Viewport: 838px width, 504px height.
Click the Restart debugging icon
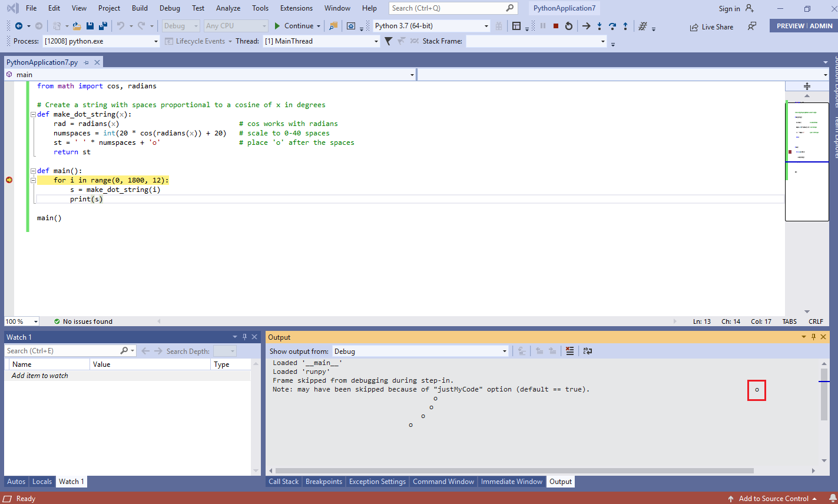(x=569, y=26)
